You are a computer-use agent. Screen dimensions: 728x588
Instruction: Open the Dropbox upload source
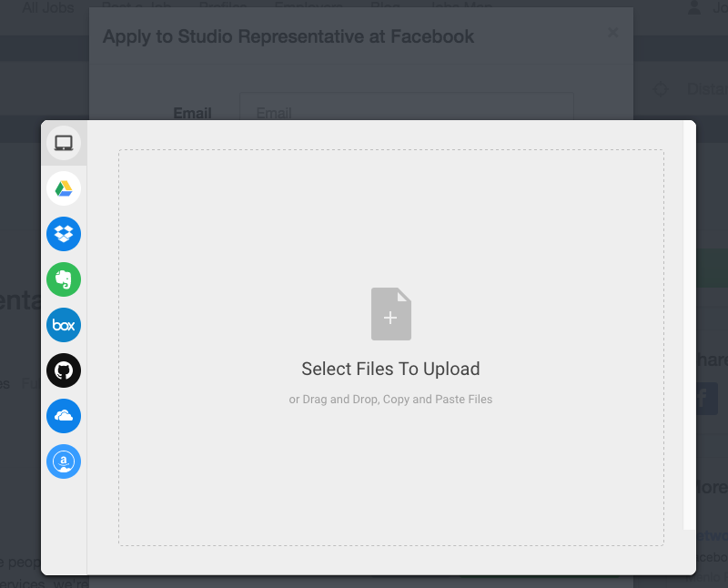64,234
